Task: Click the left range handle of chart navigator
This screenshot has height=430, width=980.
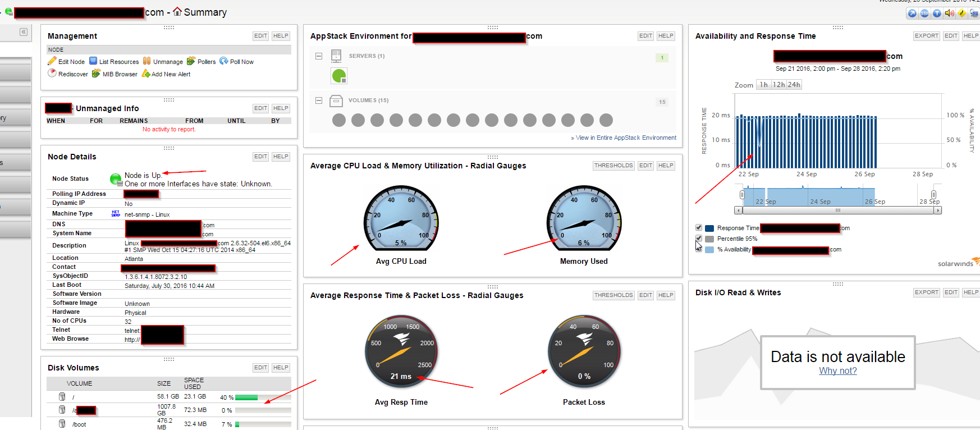Action: click(742, 194)
